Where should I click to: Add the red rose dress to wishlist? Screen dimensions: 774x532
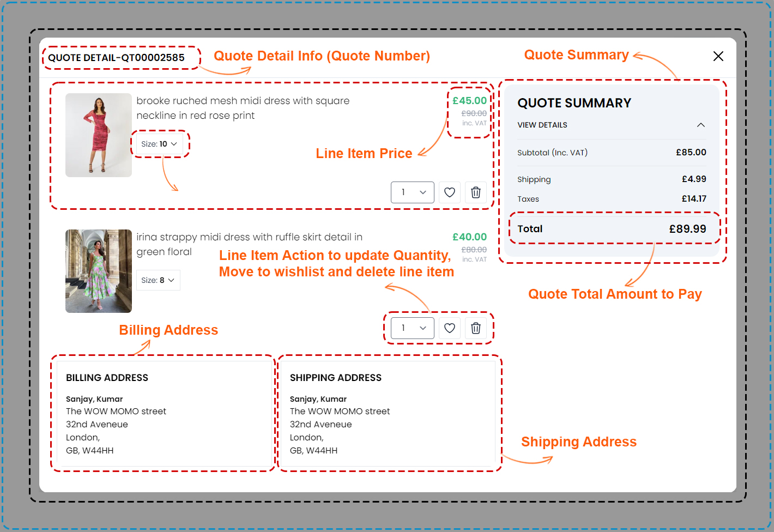(449, 192)
